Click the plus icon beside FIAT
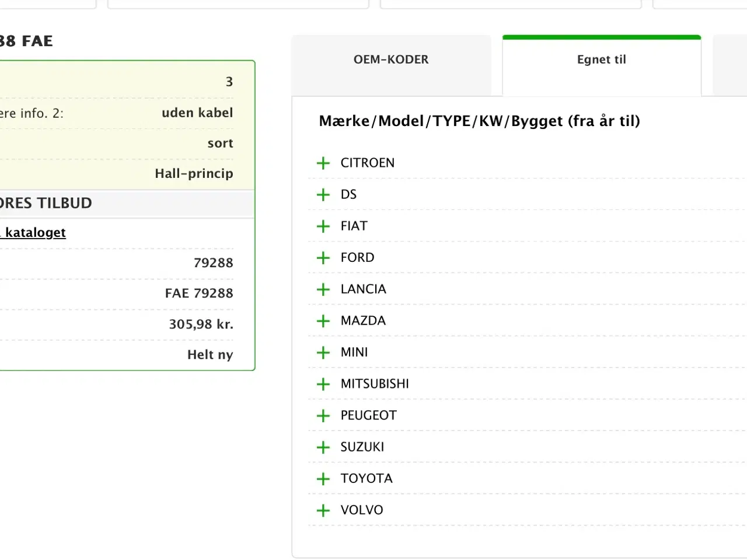747x560 pixels. point(323,226)
